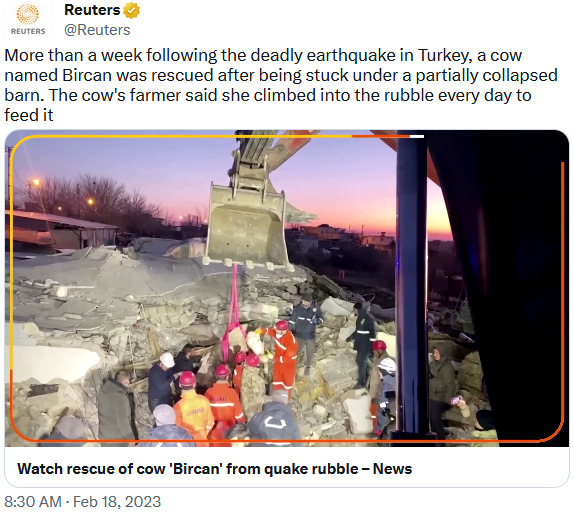Open the Reuters display name profile link
This screenshot has width=573, height=515.
[x=92, y=10]
